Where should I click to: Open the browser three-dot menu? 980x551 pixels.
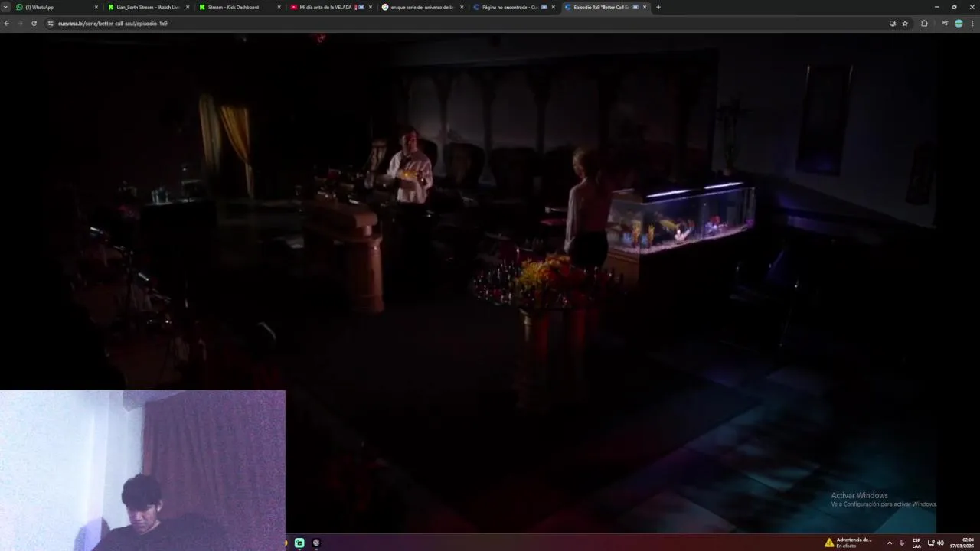[x=972, y=23]
